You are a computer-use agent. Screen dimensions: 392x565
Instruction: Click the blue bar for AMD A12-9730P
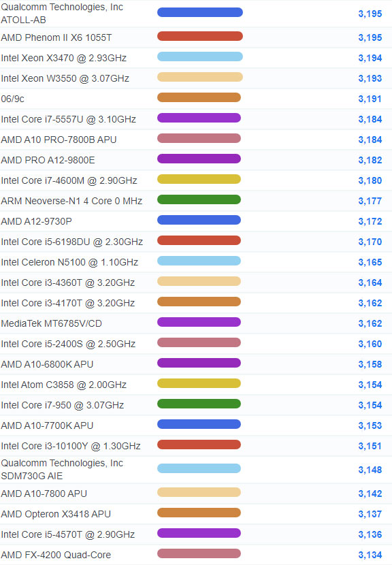point(199,220)
